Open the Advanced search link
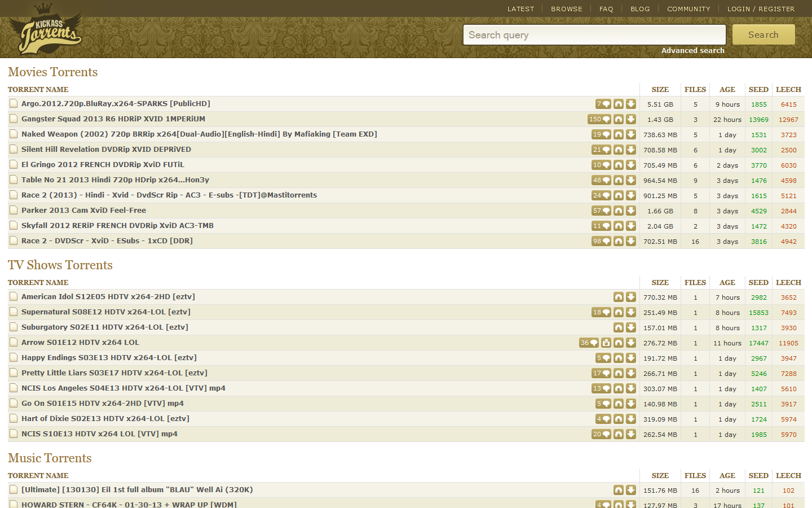 click(x=693, y=50)
